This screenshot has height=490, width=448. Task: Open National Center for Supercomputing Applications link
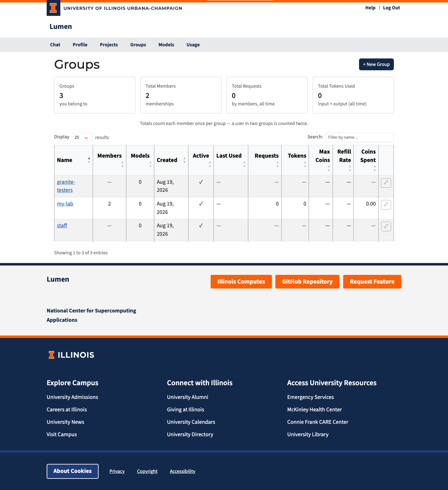[91, 315]
